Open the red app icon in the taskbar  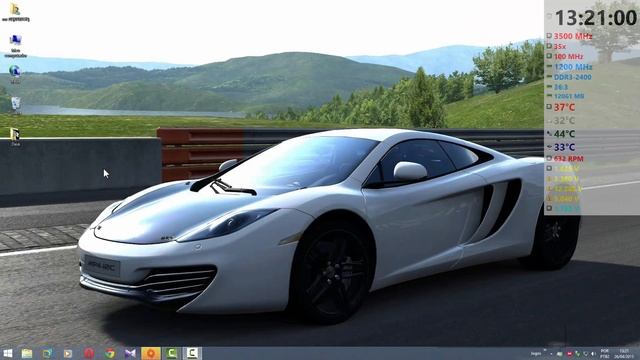pyautogui.click(x=89, y=353)
